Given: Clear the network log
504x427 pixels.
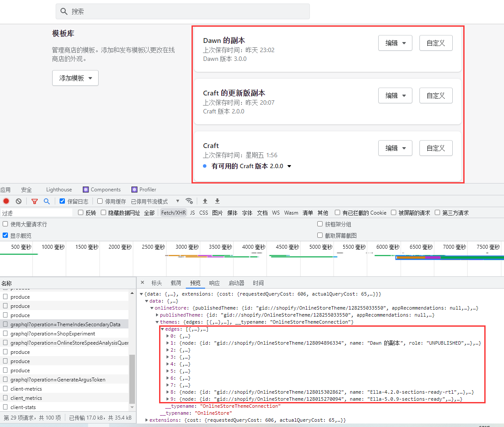Looking at the screenshot, I should [19, 201].
